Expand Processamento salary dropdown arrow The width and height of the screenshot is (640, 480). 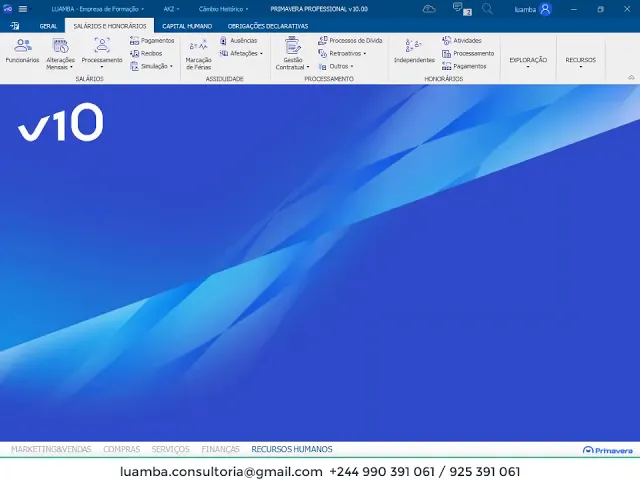(x=102, y=67)
